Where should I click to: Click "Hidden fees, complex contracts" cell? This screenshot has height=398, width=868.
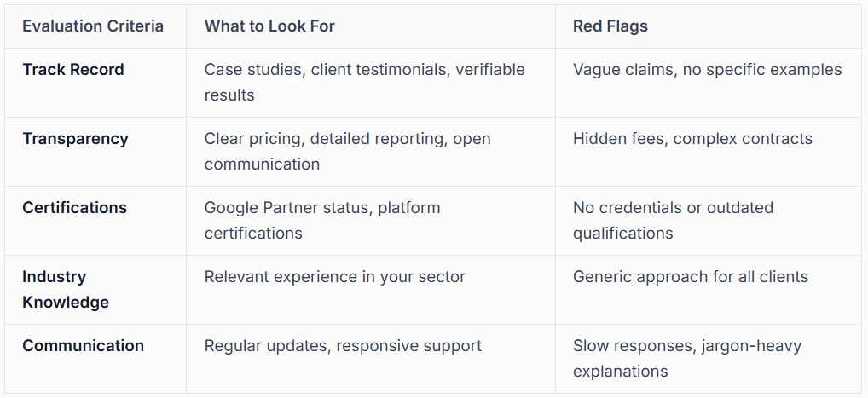(x=692, y=139)
